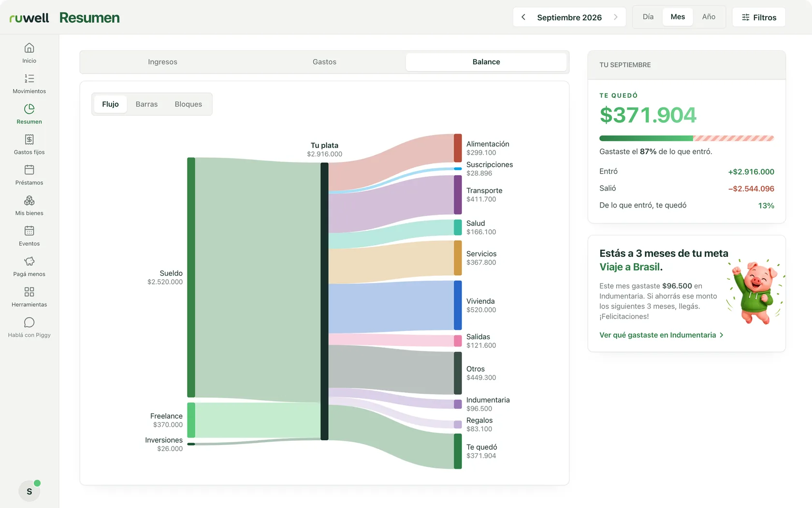Switch period to Día
The height and width of the screenshot is (508, 812).
tap(648, 17)
